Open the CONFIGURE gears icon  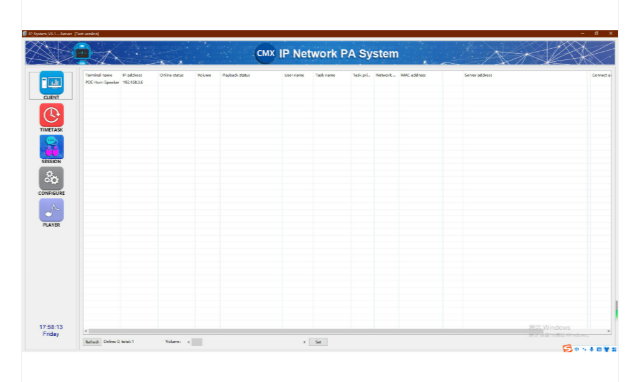51,178
